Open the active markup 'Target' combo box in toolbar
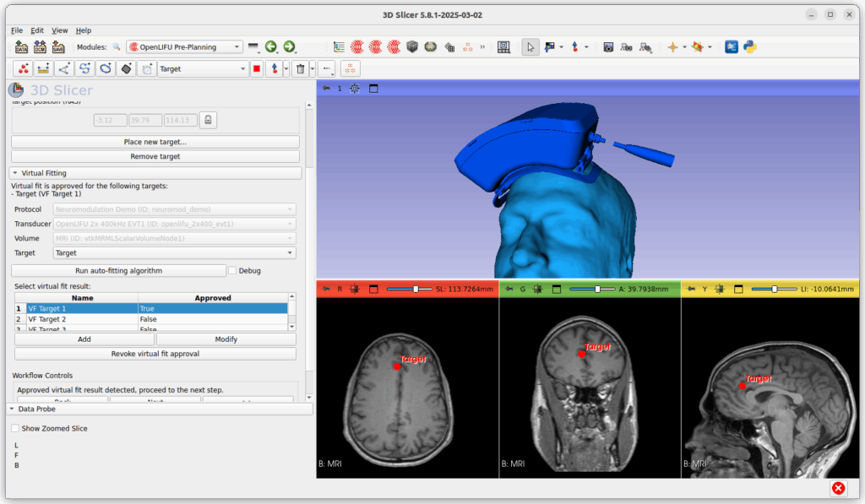Viewport: 865px width, 504px height. pos(203,69)
